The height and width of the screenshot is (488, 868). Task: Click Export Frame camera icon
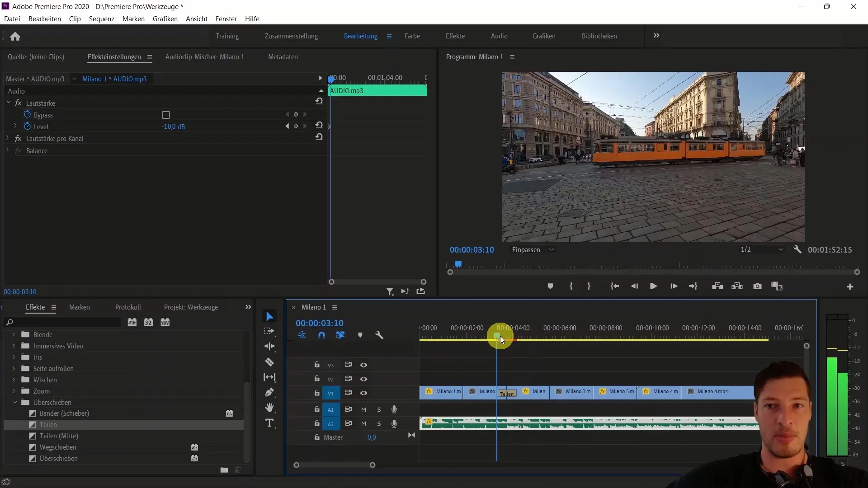pyautogui.click(x=757, y=286)
